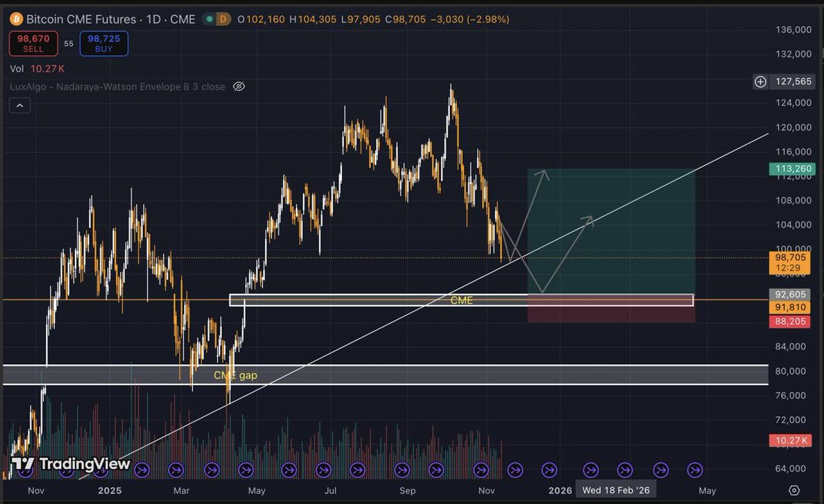Select the CME gap text label

tap(236, 376)
